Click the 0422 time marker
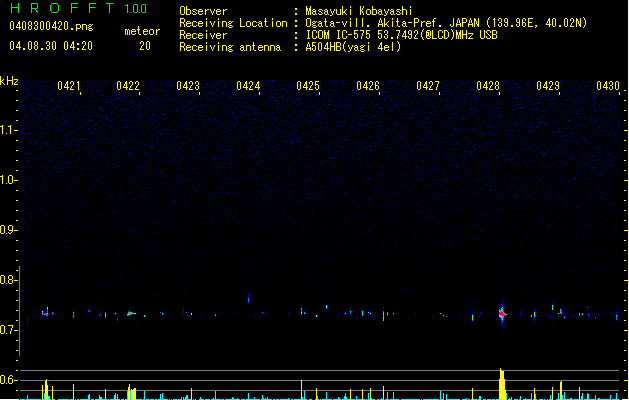This screenshot has width=629, height=400. click(128, 86)
